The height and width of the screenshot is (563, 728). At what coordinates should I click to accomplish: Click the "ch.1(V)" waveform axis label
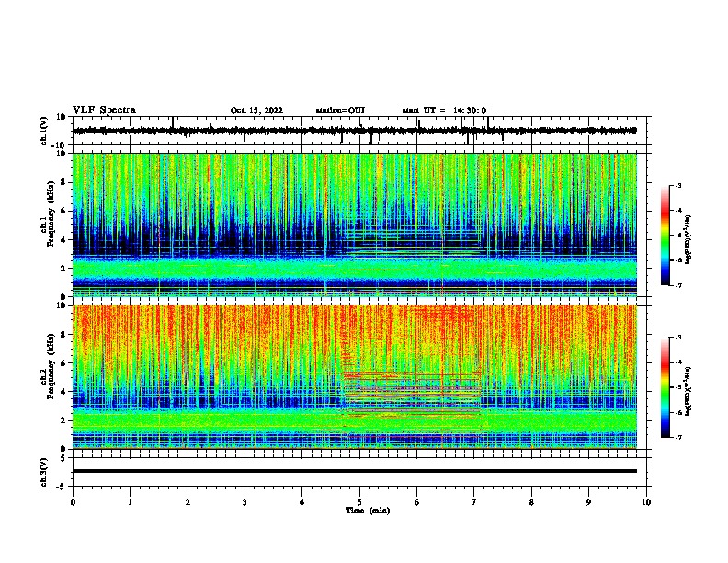(44, 131)
